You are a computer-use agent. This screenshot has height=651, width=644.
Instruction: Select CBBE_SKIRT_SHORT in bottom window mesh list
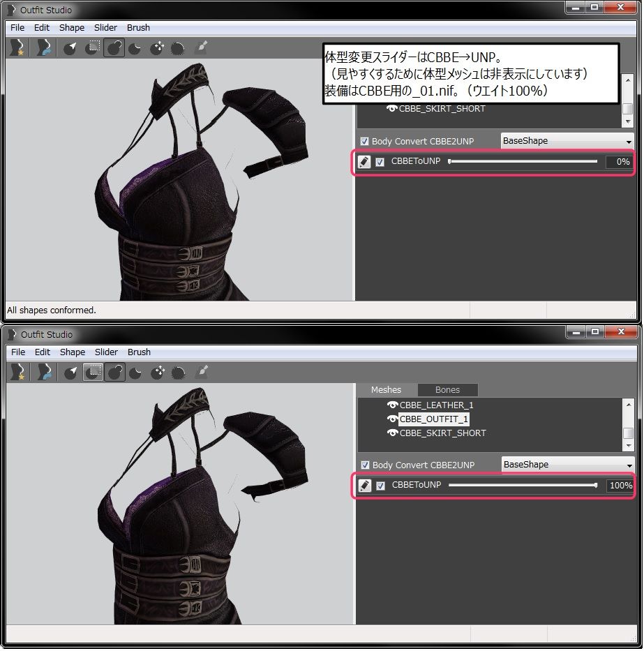[x=442, y=433]
